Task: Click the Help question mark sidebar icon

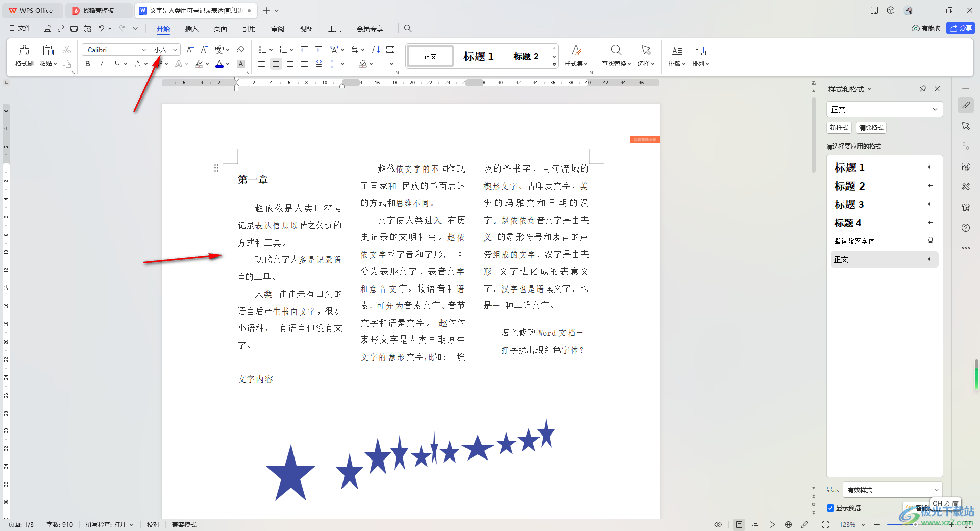Action: 966,228
